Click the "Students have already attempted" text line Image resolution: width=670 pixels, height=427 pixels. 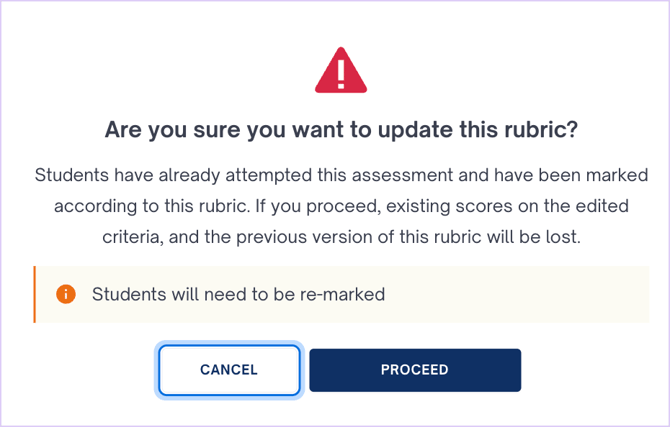tap(341, 175)
